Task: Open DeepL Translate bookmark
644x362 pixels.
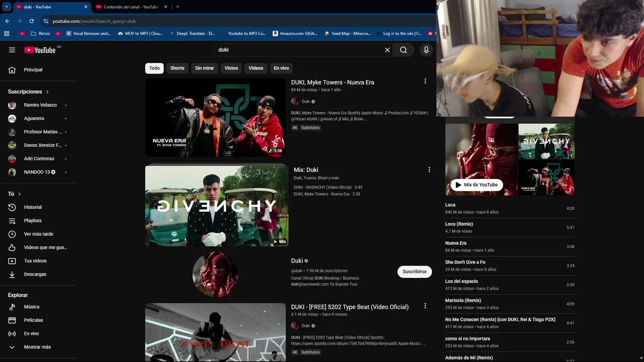Action: pos(192,34)
